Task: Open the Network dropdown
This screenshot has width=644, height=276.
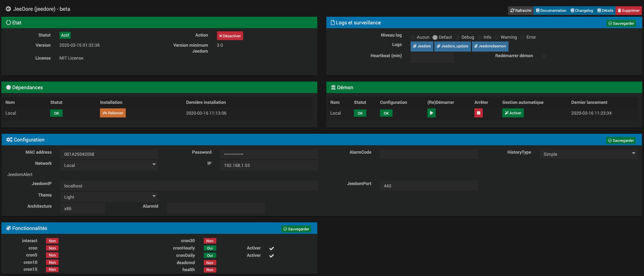Action: coord(109,165)
